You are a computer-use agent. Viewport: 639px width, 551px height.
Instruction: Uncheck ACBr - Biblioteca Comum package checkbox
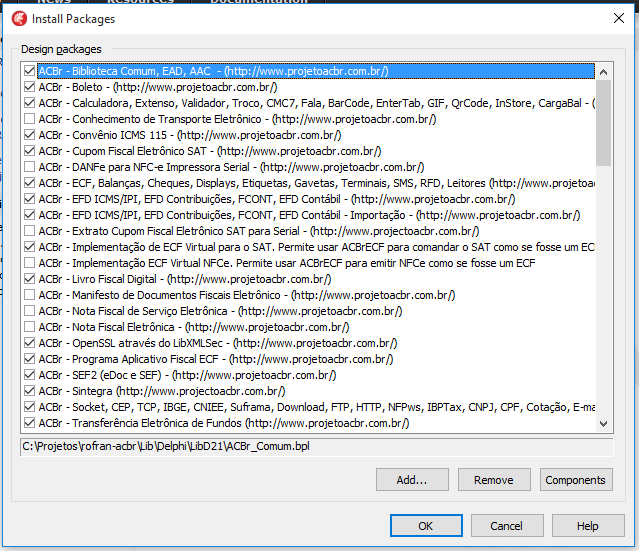tap(29, 71)
